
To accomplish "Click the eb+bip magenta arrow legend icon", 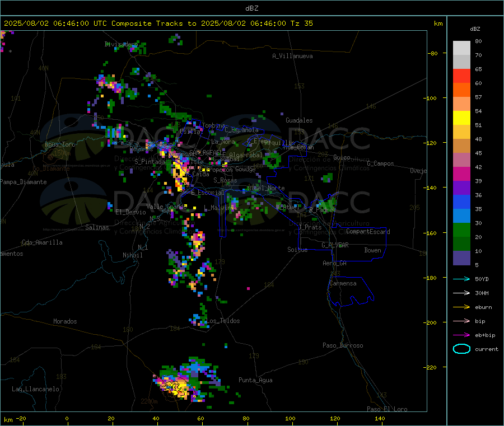I will 461,335.
